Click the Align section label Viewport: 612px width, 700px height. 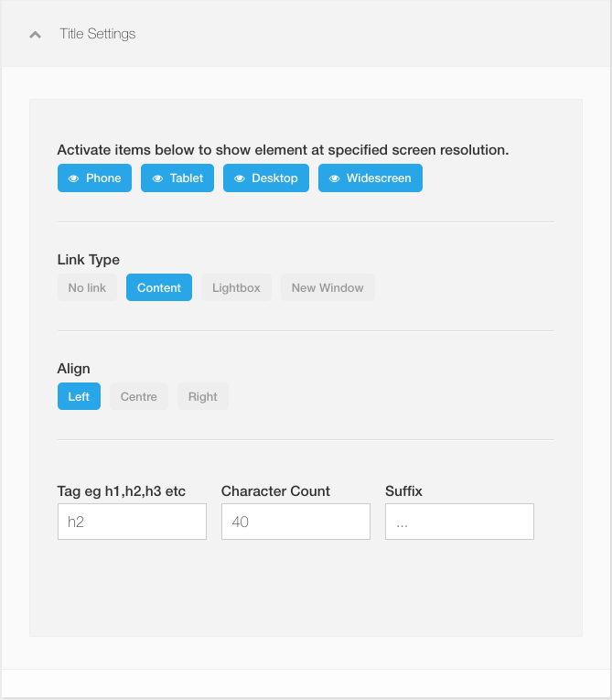[74, 369]
